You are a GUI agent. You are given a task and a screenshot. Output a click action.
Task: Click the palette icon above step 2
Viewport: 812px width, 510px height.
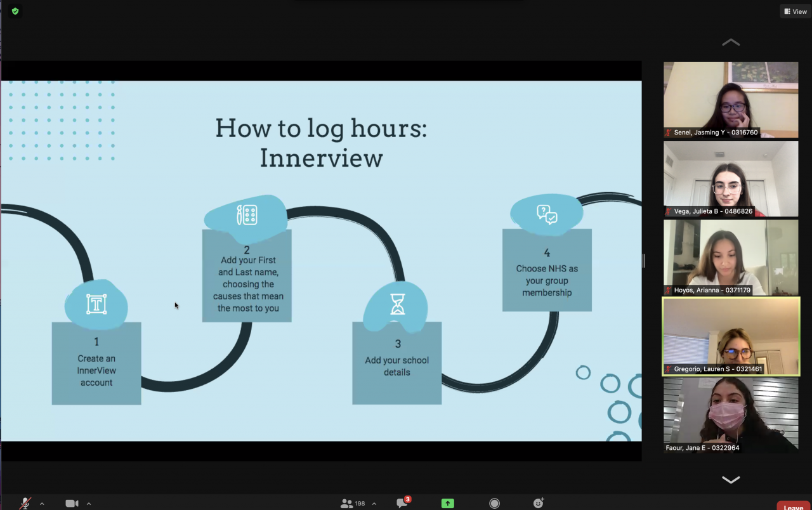(x=247, y=215)
